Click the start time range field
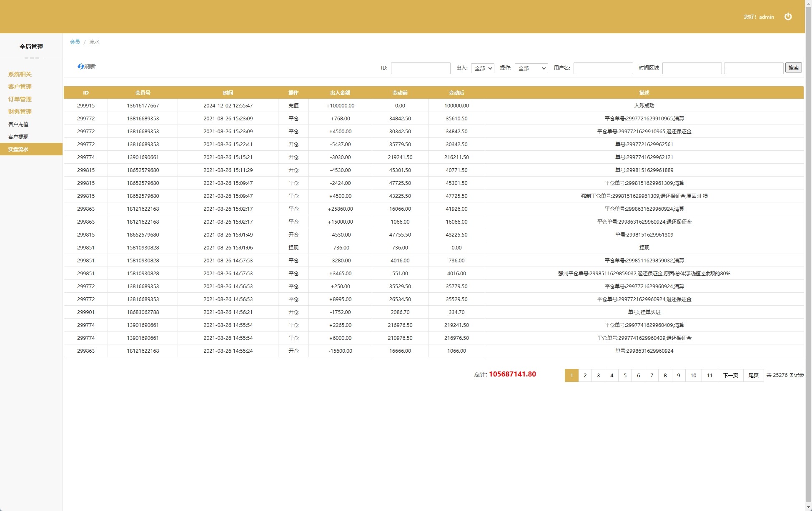The height and width of the screenshot is (511, 812). pyautogui.click(x=692, y=68)
